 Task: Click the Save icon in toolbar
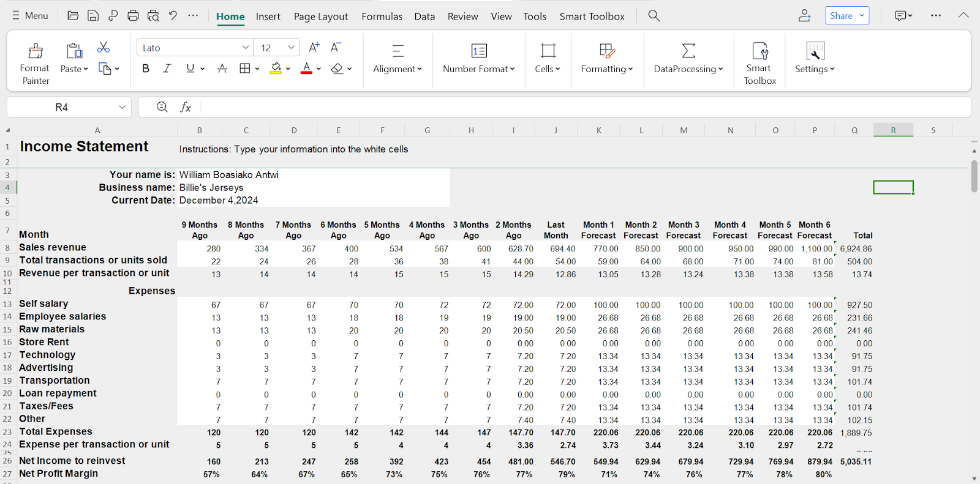pos(93,16)
